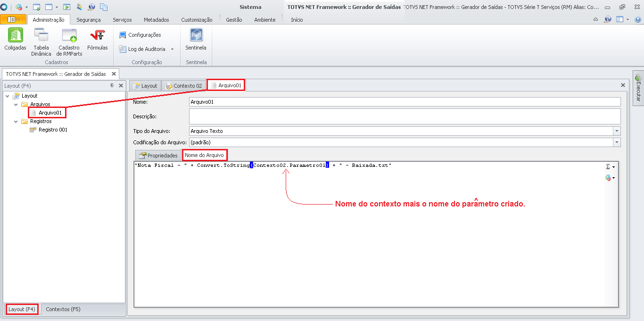Expand the blank window icon dropdown arrow
This screenshot has height=321, width=644.
[x=57, y=7]
